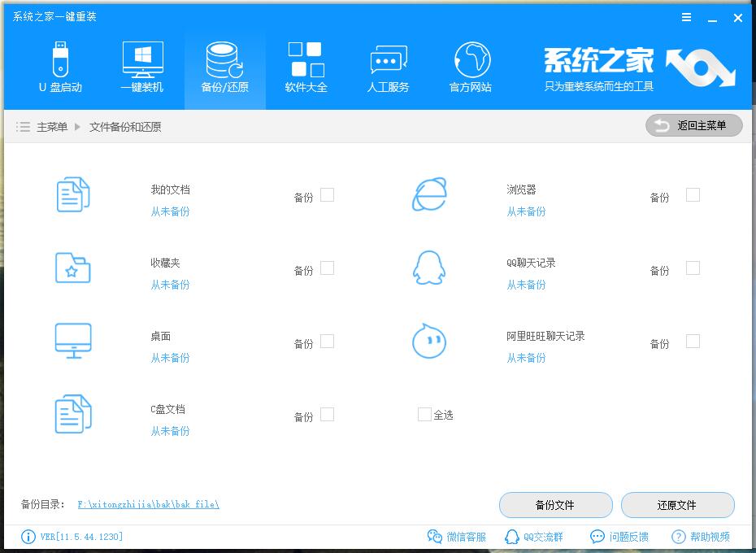Viewport: 756px width, 553px height.
Task: Switch to the 备份/还原 tab
Action: click(224, 67)
